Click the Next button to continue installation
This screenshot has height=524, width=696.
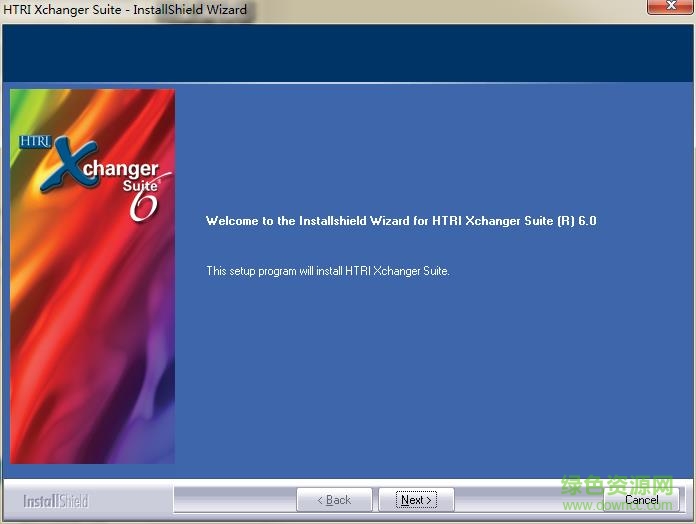tap(416, 500)
